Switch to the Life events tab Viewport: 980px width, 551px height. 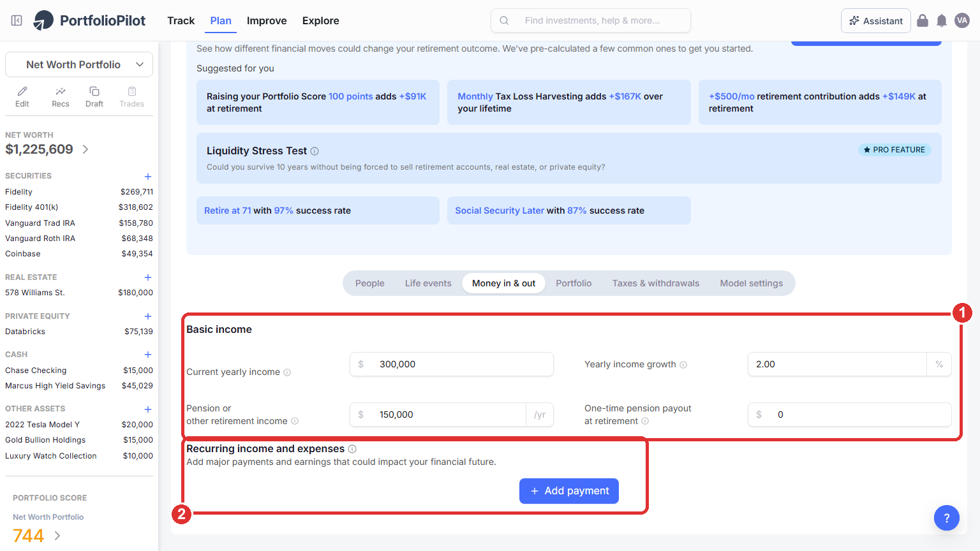[428, 283]
